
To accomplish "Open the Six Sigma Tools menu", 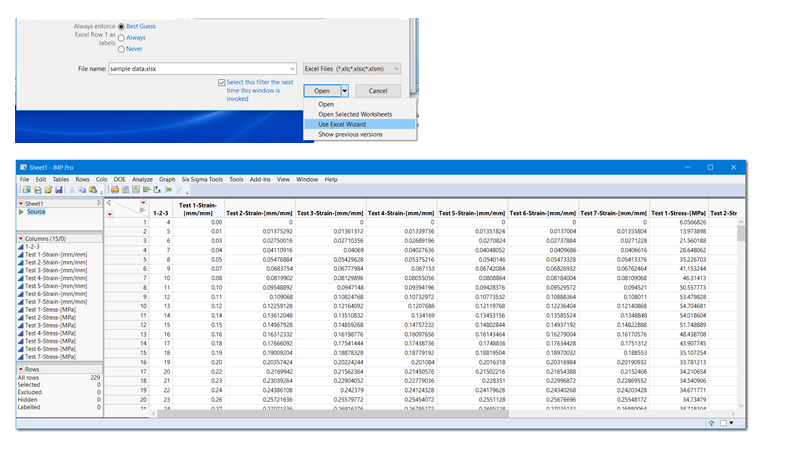I will 202,180.
